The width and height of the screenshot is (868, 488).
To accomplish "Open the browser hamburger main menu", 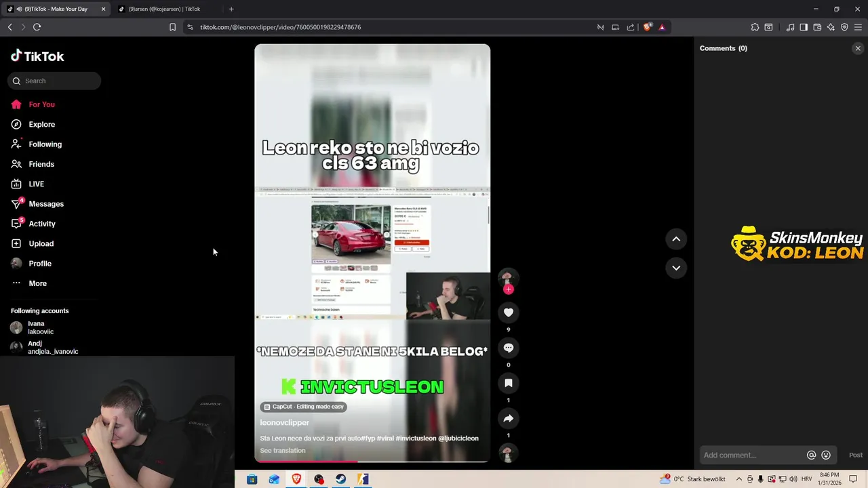I will pyautogui.click(x=858, y=27).
